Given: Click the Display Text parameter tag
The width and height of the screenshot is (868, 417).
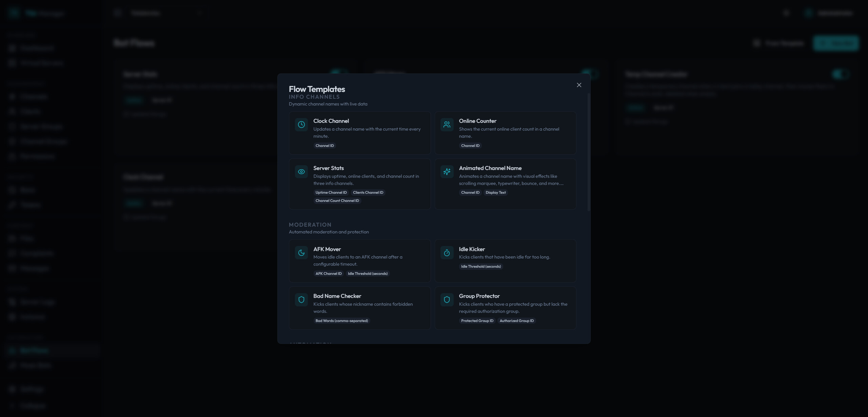Looking at the screenshot, I should click(495, 193).
